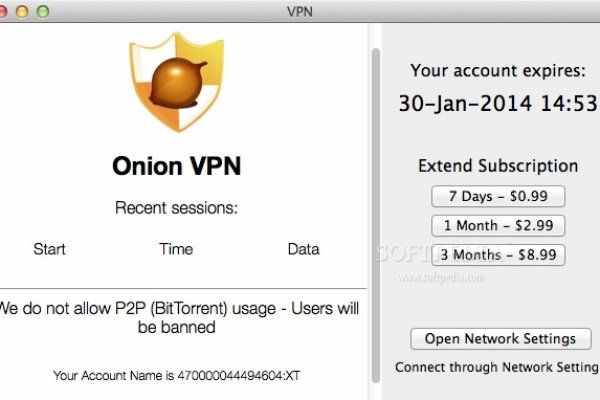This screenshot has height=400, width=600.
Task: Buy the 7 Days - $0.99 subscription
Action: pyautogui.click(x=498, y=196)
